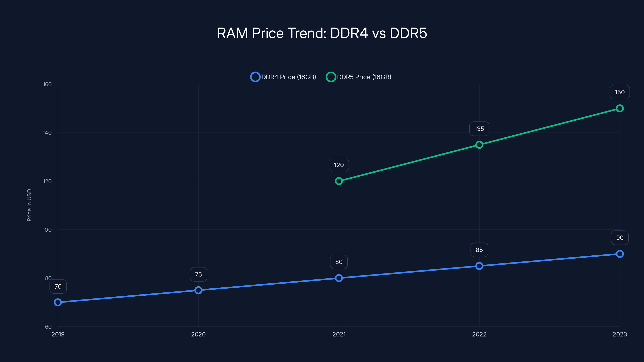Click the 120 value label on the DDR5 line

tap(339, 165)
